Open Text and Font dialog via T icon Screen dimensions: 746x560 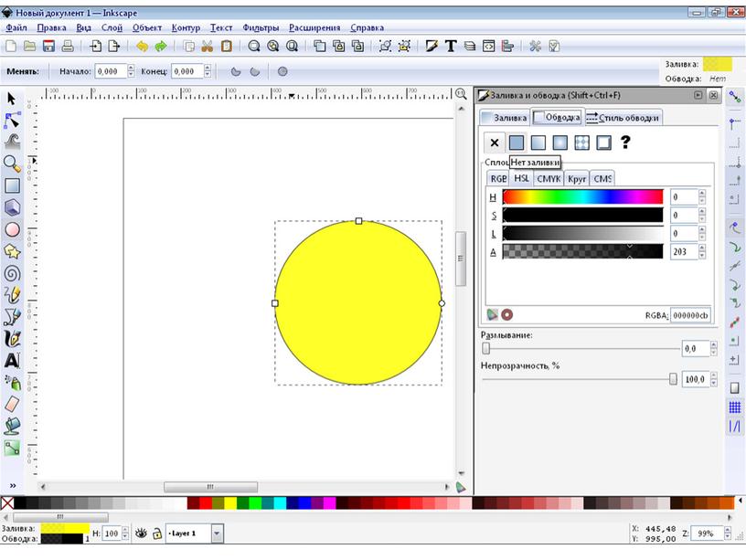451,46
